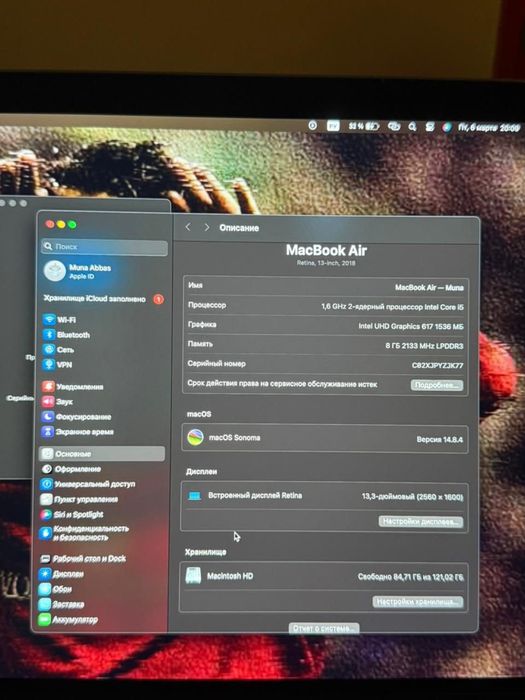Click the date and time in menu bar
This screenshot has width=525, height=700.
[489, 128]
